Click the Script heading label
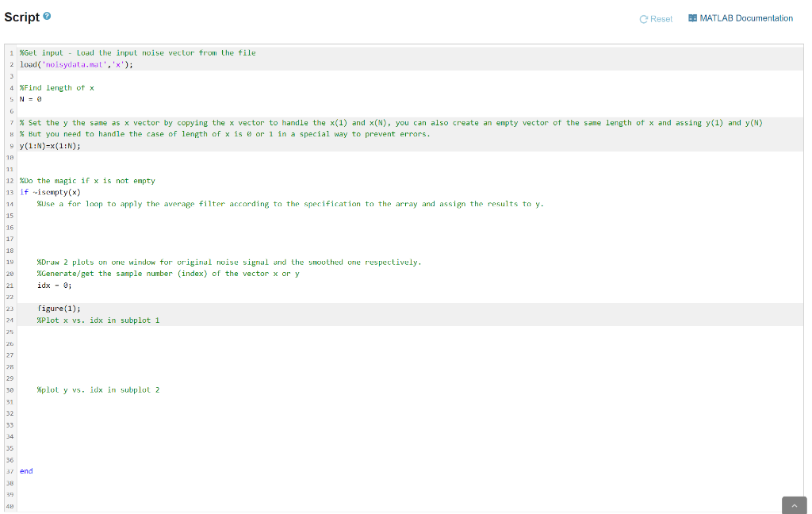The image size is (812, 514). [24, 17]
